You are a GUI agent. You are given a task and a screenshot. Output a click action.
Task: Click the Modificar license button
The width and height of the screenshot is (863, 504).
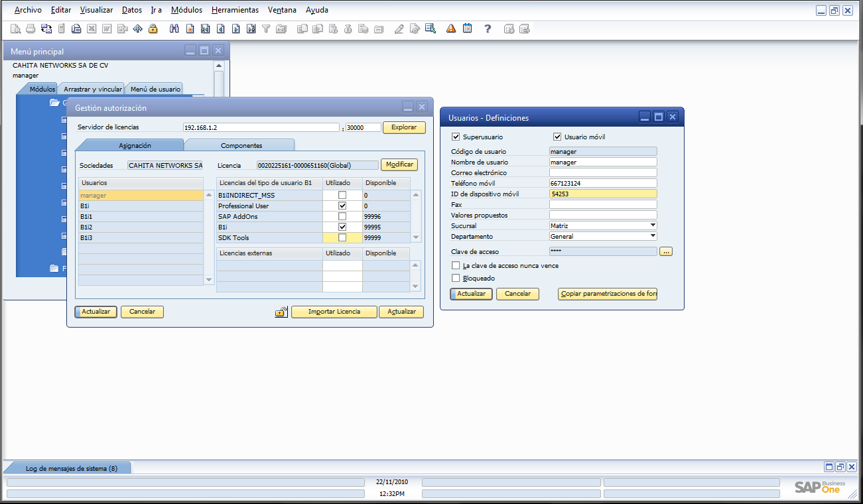(x=399, y=164)
